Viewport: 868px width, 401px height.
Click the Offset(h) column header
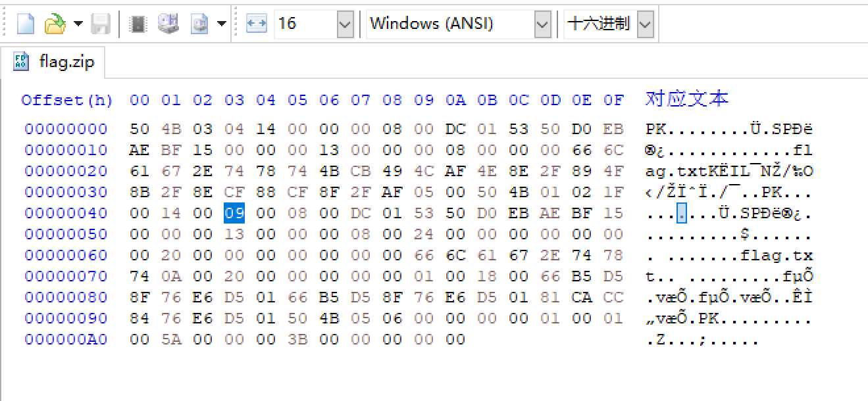point(67,100)
